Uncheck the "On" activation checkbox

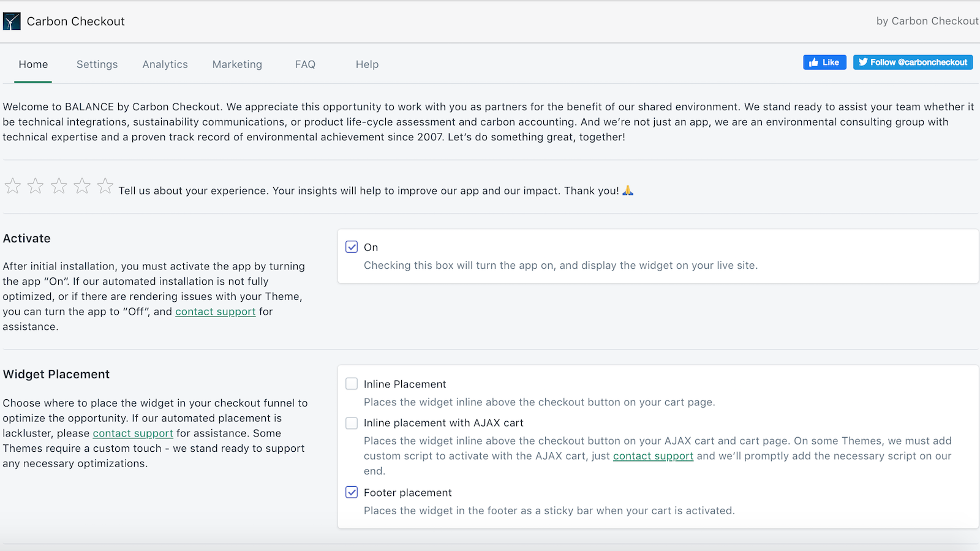[x=352, y=247]
